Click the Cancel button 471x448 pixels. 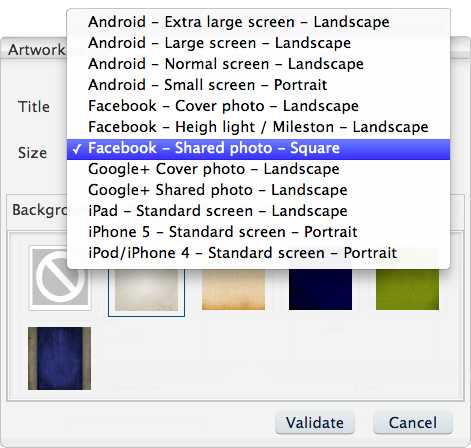point(413,423)
